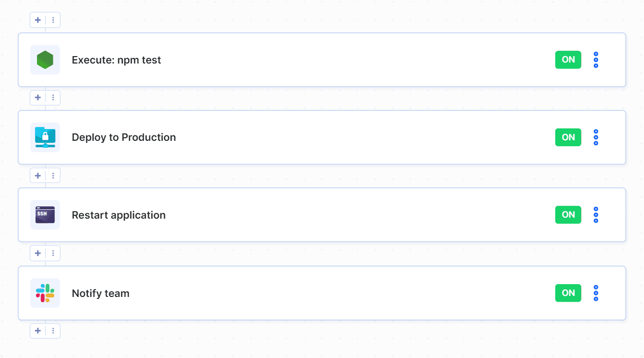
Task: Toggle Notify team off
Action: 568,293
